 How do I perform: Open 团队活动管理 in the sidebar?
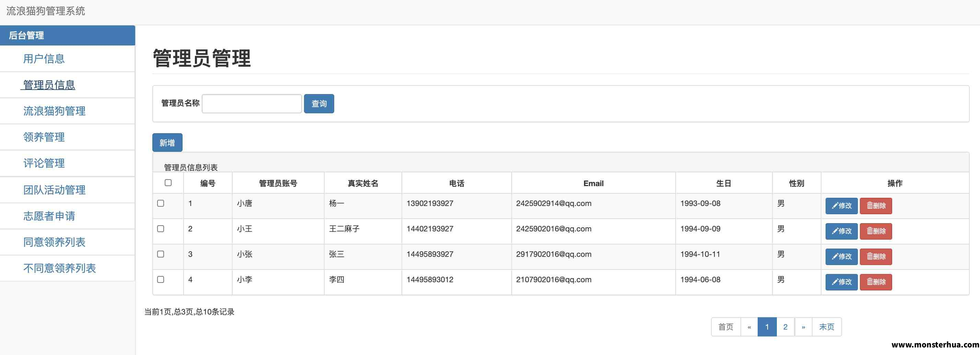pos(54,190)
